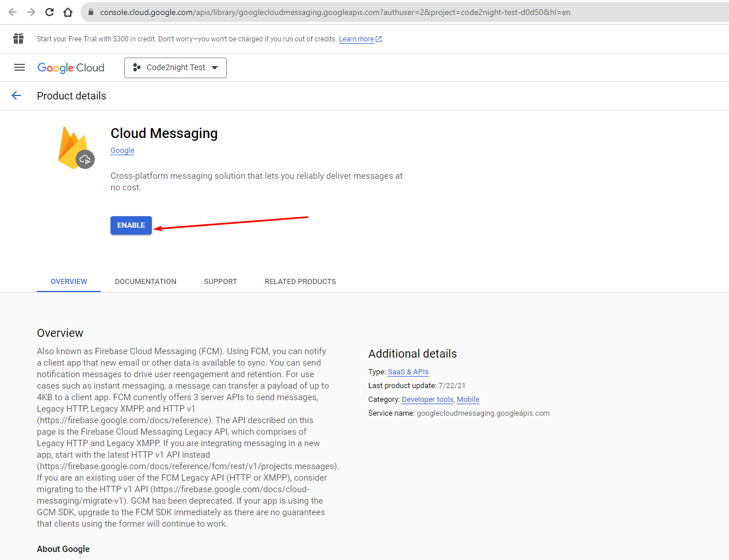This screenshot has width=729, height=560.
Task: Open the Developer tools category link
Action: point(428,400)
